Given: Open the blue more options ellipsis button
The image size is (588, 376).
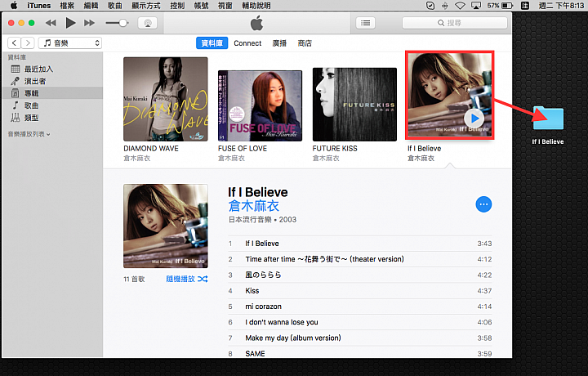Looking at the screenshot, I should (x=483, y=204).
